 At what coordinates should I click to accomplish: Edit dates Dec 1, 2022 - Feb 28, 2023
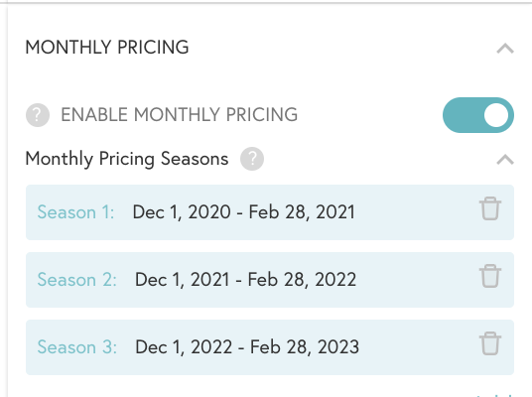point(247,347)
